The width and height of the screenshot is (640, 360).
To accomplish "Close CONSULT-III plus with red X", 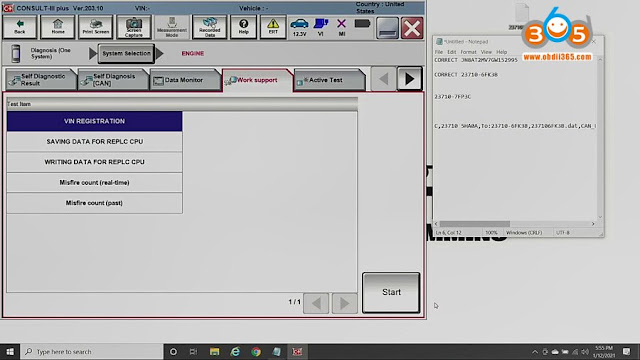I will coord(412,28).
